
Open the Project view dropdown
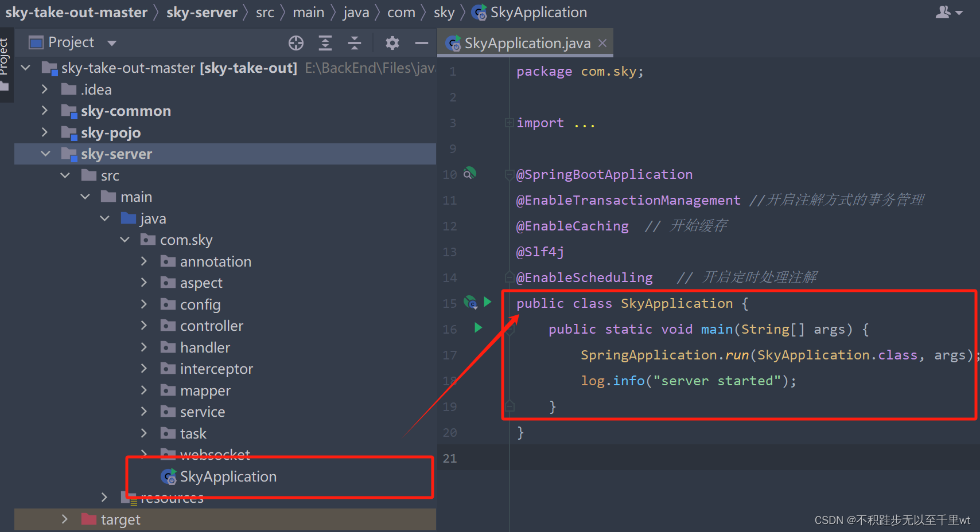click(112, 43)
